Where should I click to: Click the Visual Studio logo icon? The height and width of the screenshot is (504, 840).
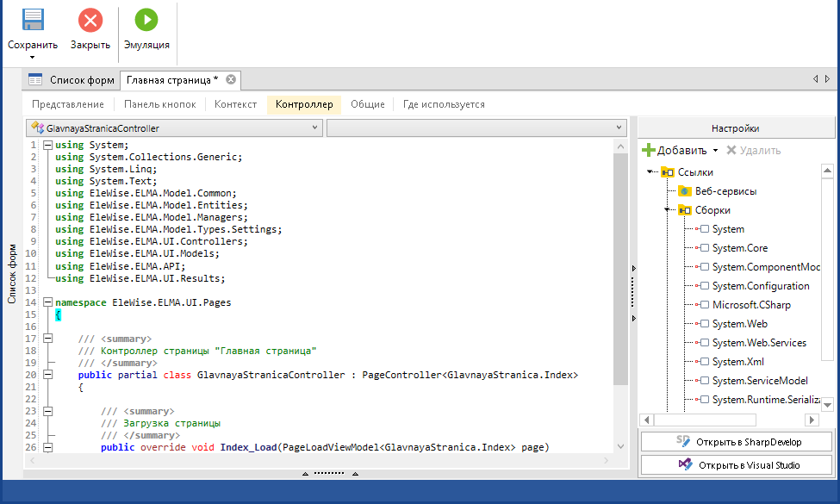[x=685, y=465]
